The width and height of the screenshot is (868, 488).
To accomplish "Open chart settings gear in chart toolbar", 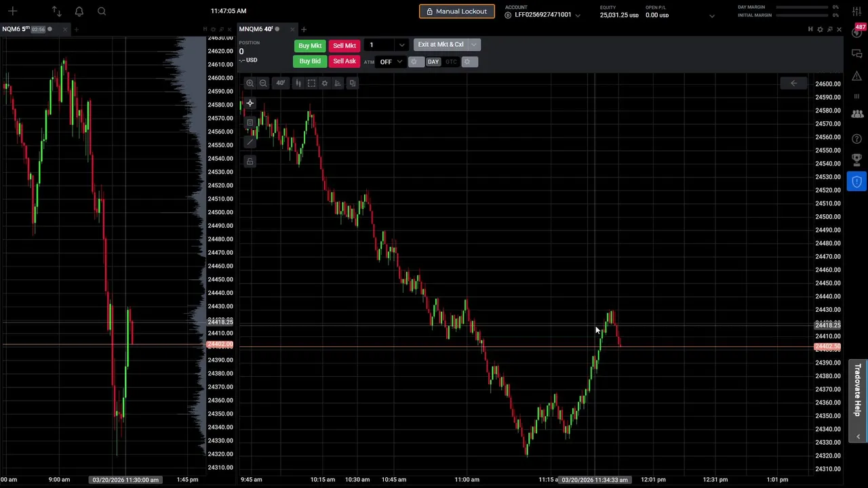I will (325, 83).
